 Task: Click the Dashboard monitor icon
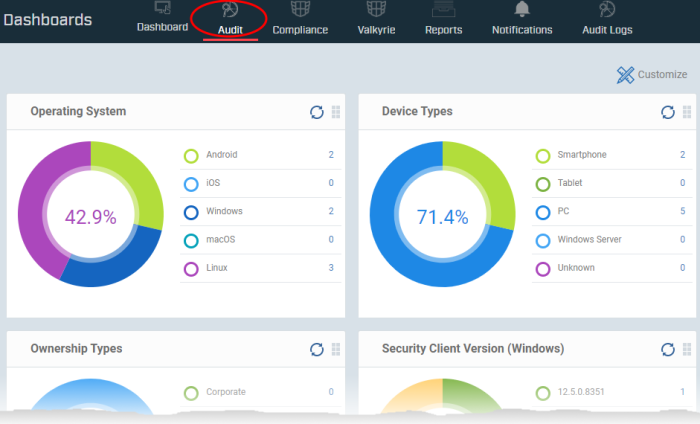click(162, 8)
